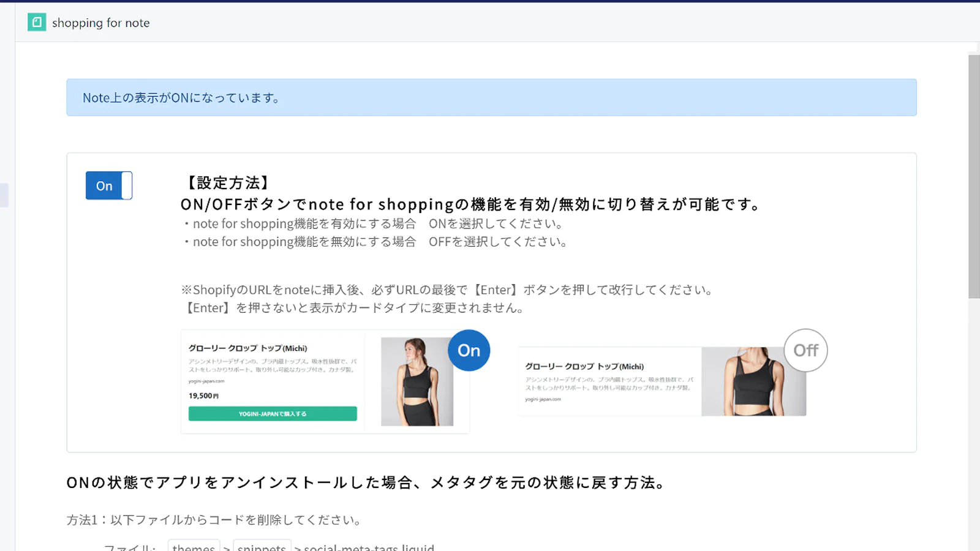Image resolution: width=980 pixels, height=551 pixels.
Task: Click the product photo in the On preview
Action: pos(417,381)
